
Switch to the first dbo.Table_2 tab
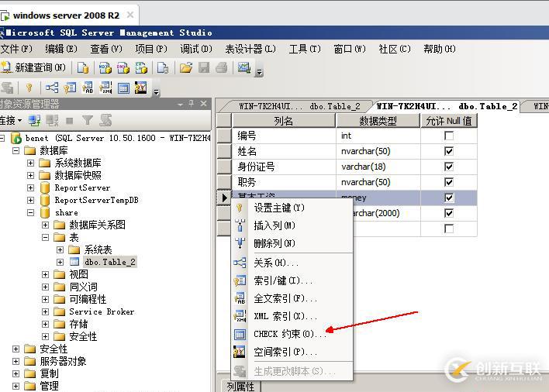point(299,106)
